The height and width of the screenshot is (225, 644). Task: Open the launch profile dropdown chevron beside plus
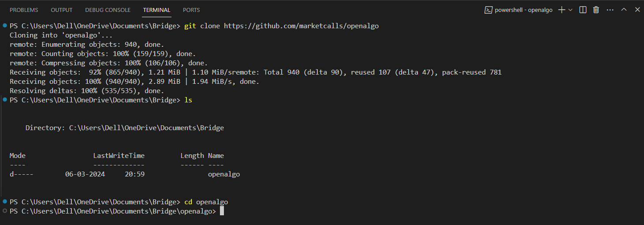570,10
